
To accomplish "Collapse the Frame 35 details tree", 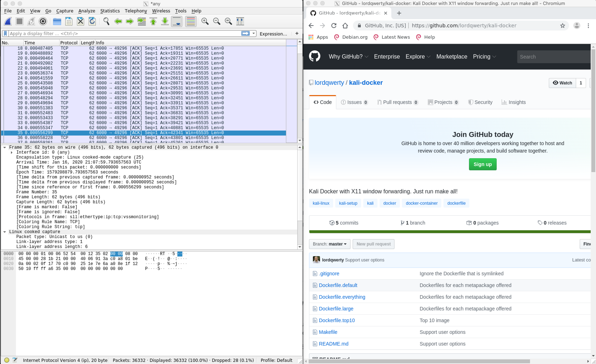I will click(x=5, y=147).
